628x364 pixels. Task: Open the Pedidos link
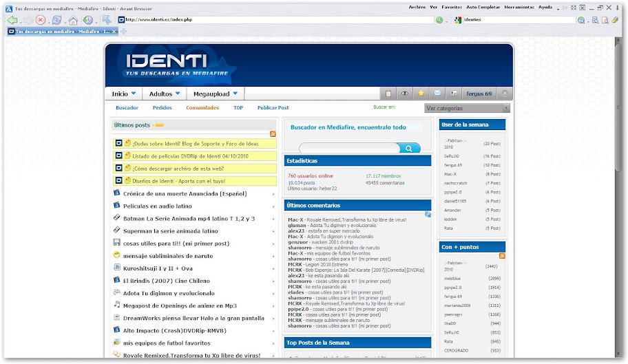(163, 107)
